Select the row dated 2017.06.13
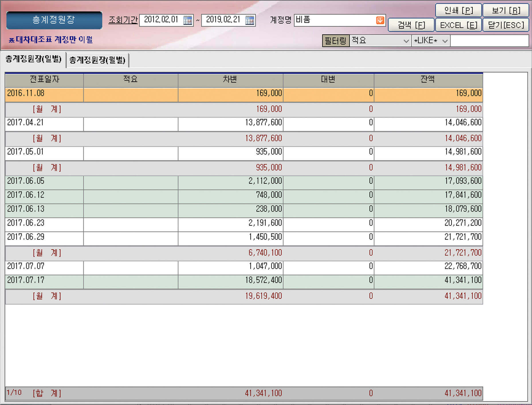532x405 pixels. click(x=244, y=211)
